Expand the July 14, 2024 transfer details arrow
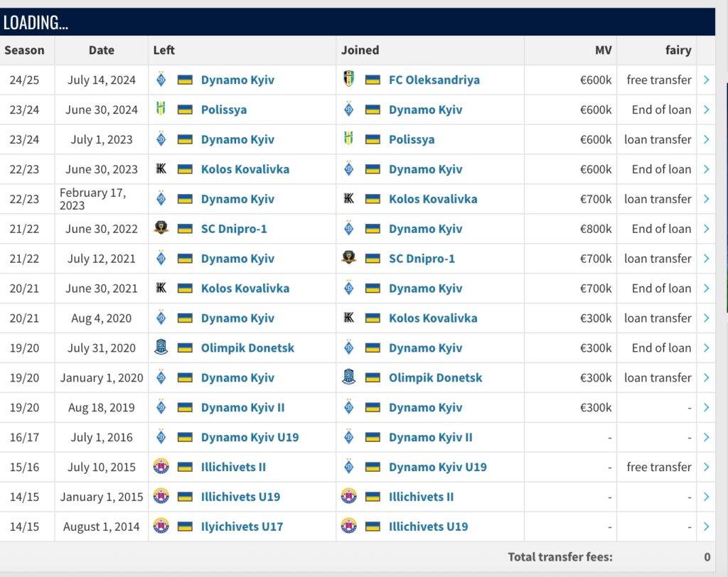Image resolution: width=728 pixels, height=577 pixels. 706,80
